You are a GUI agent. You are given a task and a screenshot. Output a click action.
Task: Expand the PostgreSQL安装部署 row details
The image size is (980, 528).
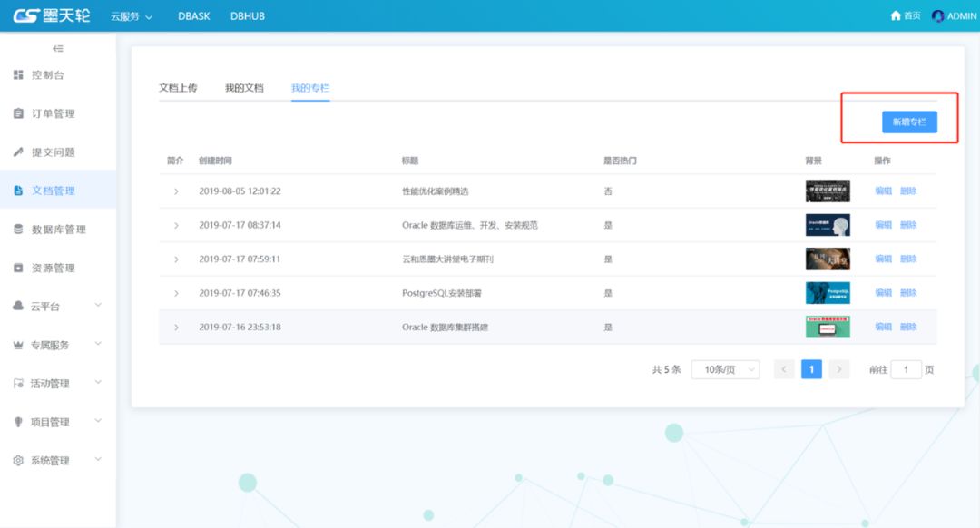coord(176,293)
